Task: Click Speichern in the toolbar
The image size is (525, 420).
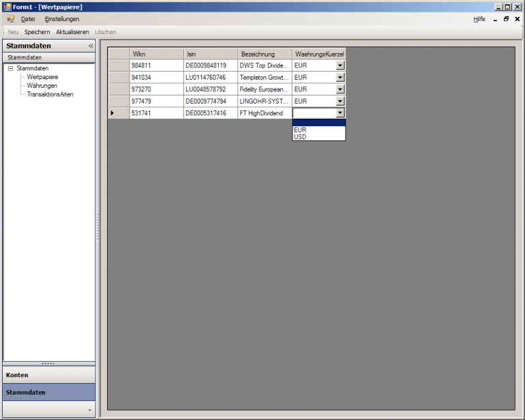Action: (37, 32)
